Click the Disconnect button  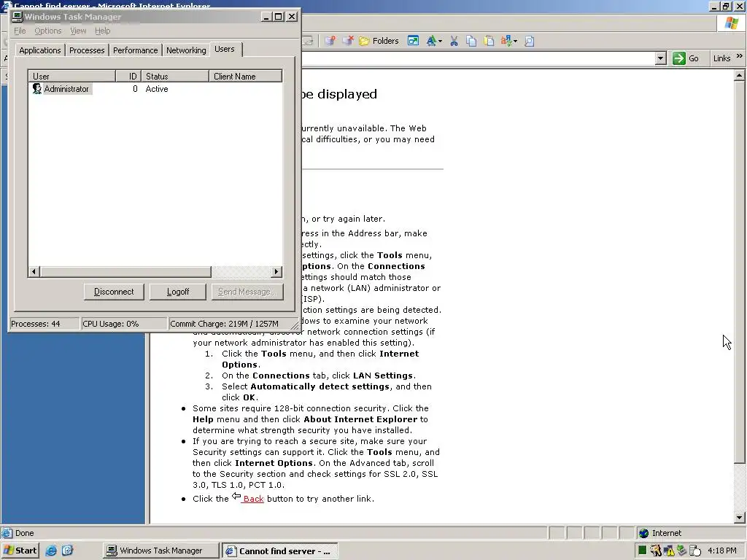click(114, 292)
